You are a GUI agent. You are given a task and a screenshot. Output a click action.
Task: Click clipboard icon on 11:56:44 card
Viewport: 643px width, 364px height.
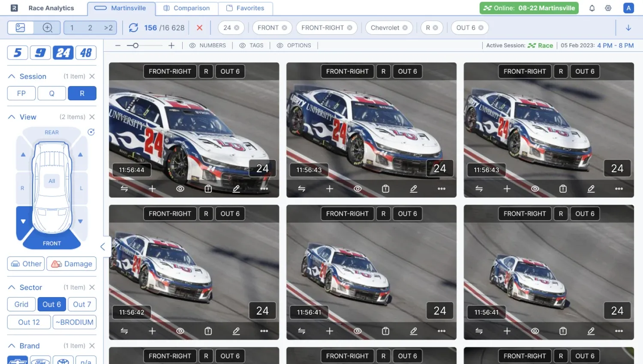tap(208, 189)
